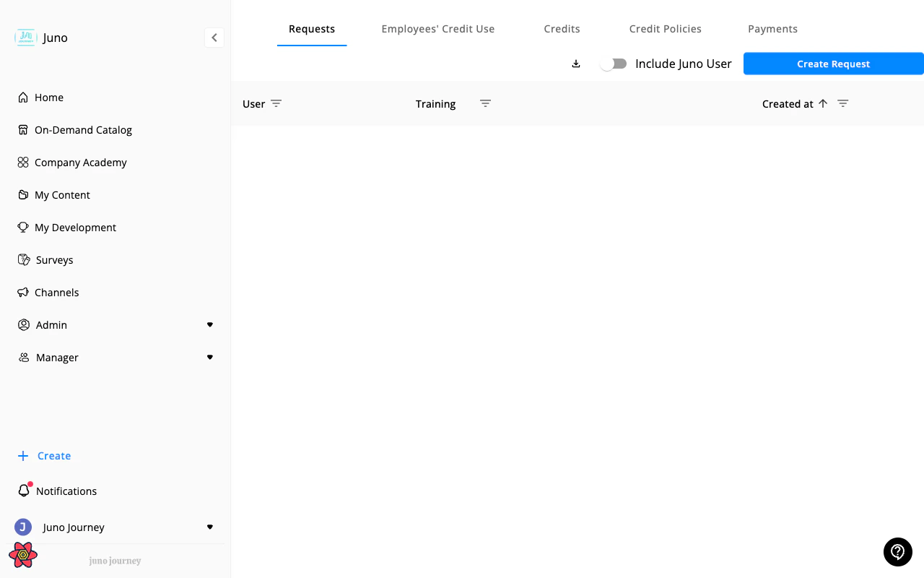924x578 pixels.
Task: Open My Content from the sidebar
Action: coord(63,194)
